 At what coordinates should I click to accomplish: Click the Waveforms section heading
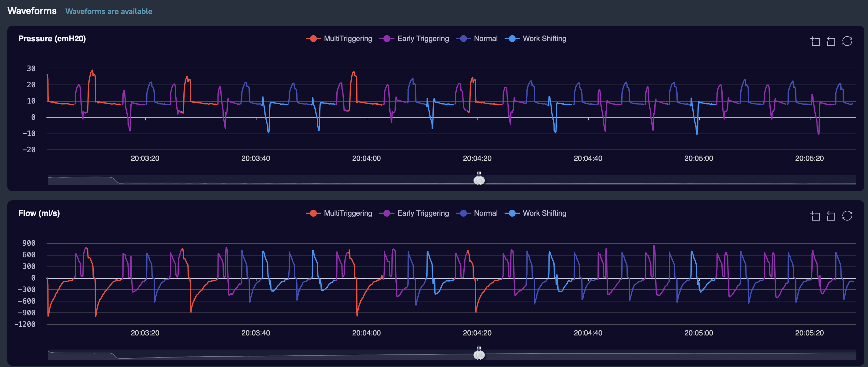tap(32, 11)
